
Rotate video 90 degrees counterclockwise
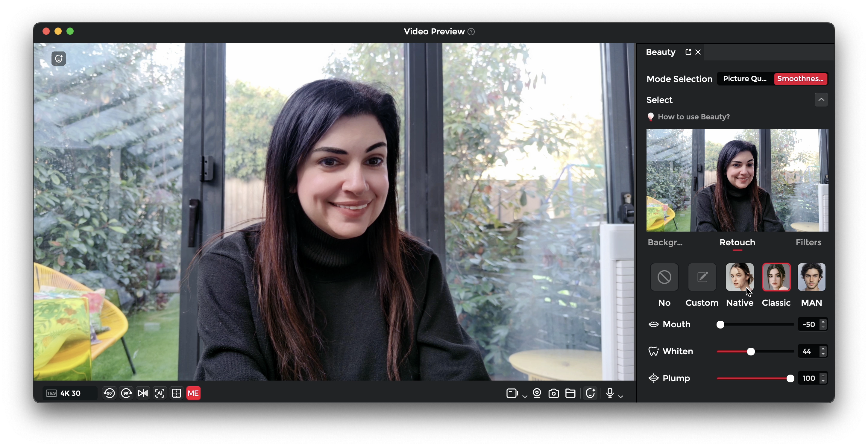click(x=109, y=393)
